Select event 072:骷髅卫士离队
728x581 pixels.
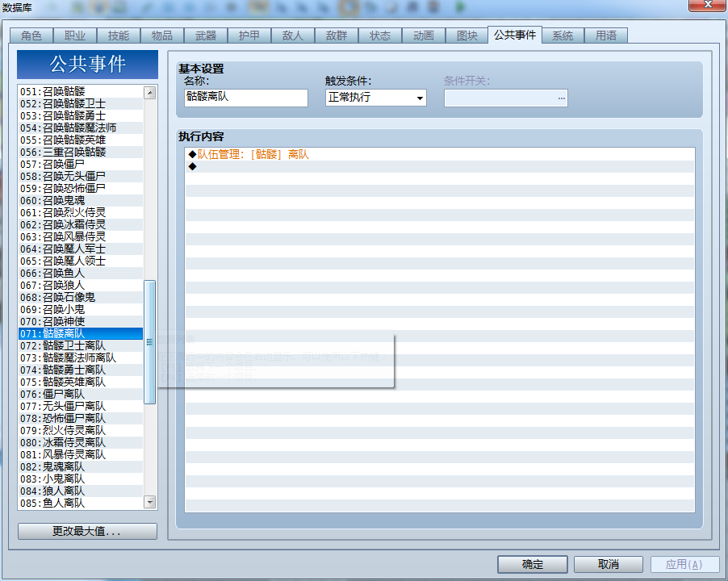(81, 345)
